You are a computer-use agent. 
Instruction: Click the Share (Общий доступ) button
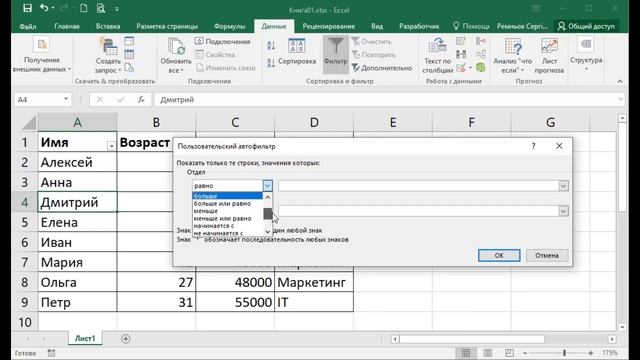(586, 26)
